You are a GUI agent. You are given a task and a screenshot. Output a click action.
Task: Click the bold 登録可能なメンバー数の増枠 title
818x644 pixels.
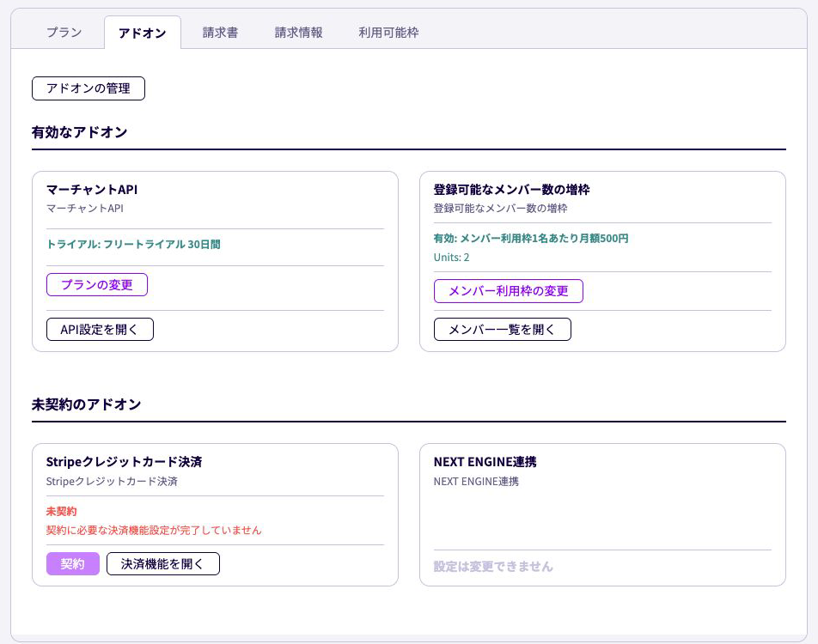click(511, 189)
